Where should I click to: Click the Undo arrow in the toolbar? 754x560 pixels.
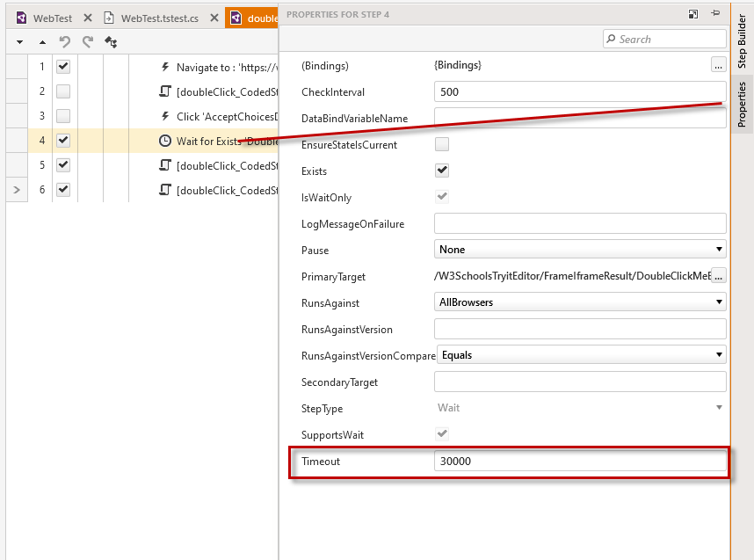click(x=64, y=41)
